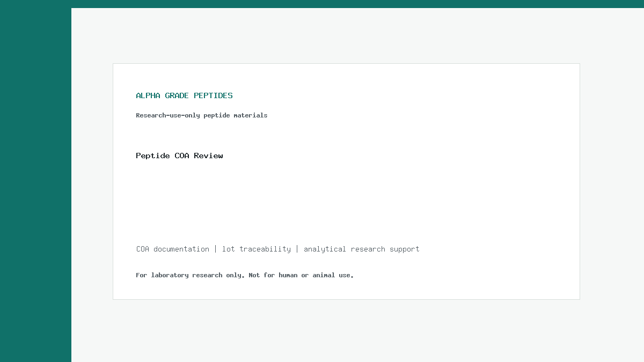Screen dimensions: 644x362
Task: Click the ALPHA GRADE PEPTIDES brand heading
Action: [x=184, y=95]
